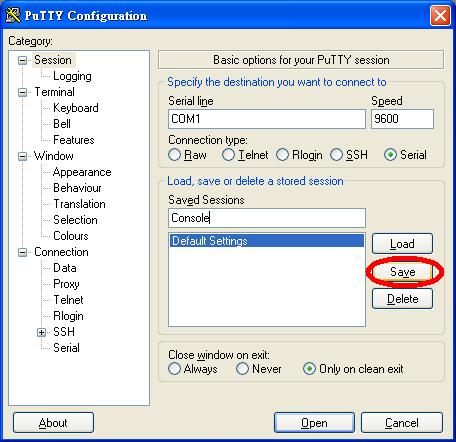Open the Logging category

[x=72, y=76]
